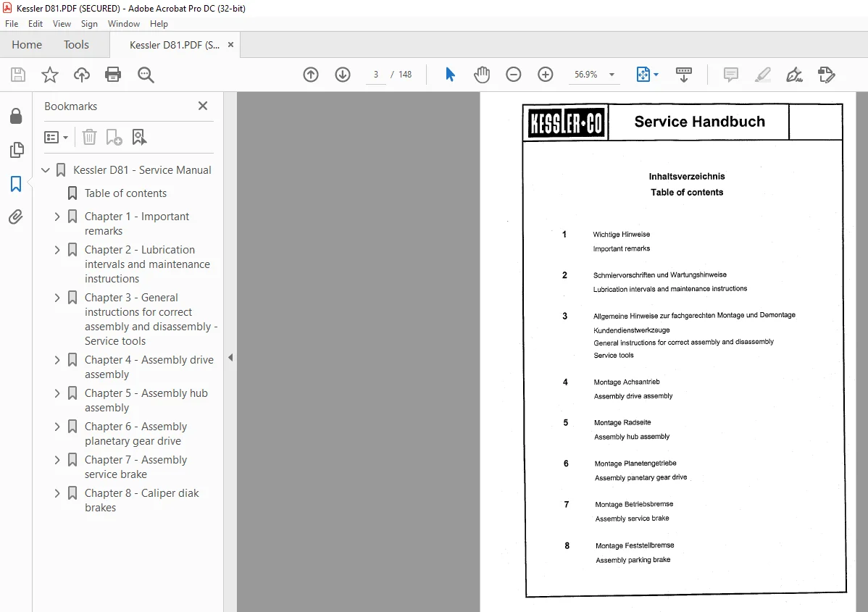
Task: Open the Edit menu
Action: pyautogui.click(x=36, y=24)
